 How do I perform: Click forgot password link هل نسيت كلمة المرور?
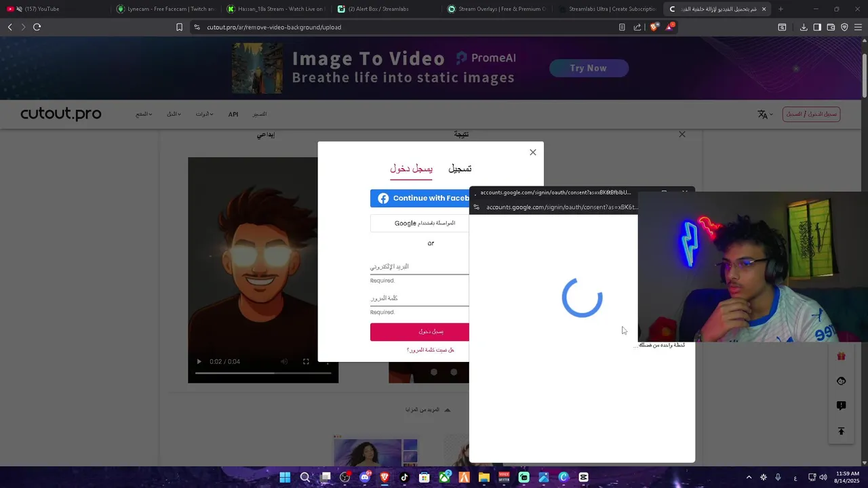tap(431, 350)
